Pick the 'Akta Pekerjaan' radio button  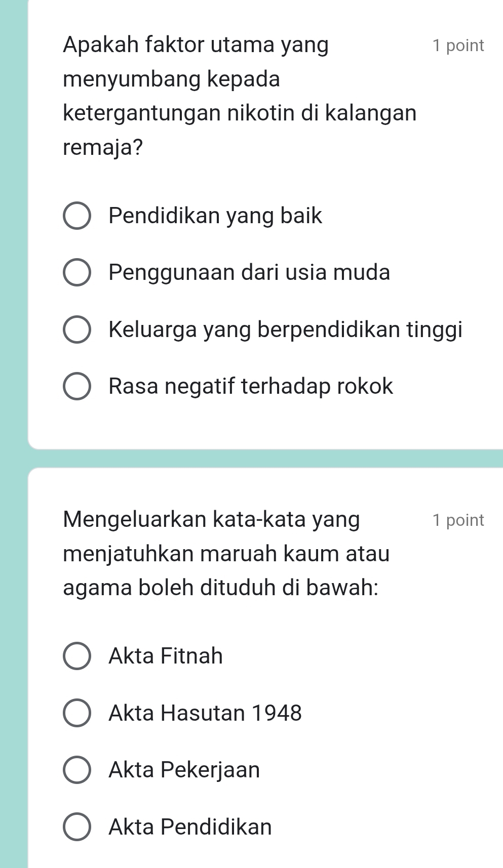(77, 770)
